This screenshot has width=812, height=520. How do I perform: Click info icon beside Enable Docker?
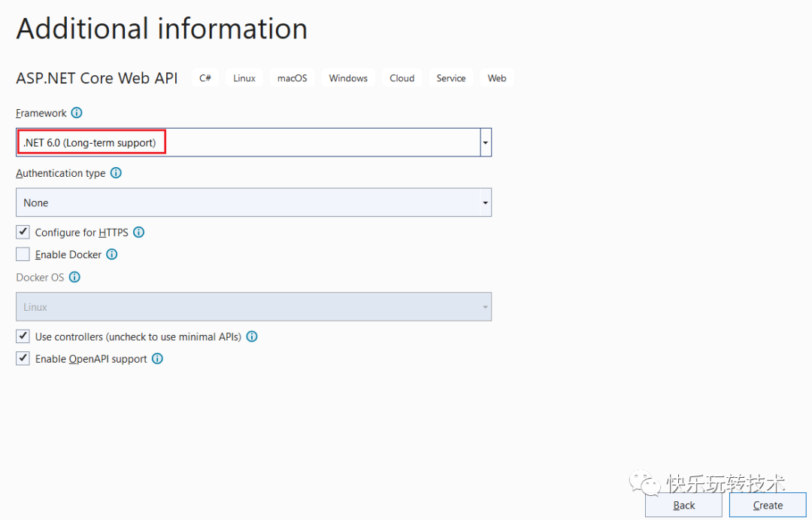point(112,254)
